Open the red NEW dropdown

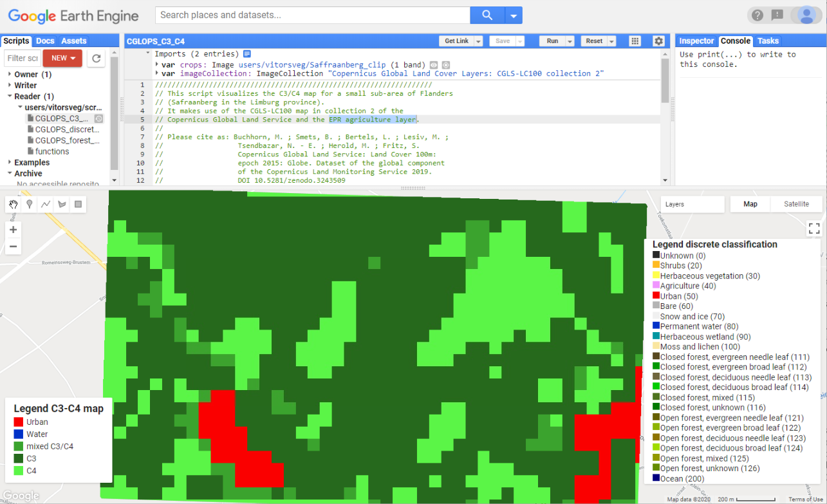tap(62, 58)
